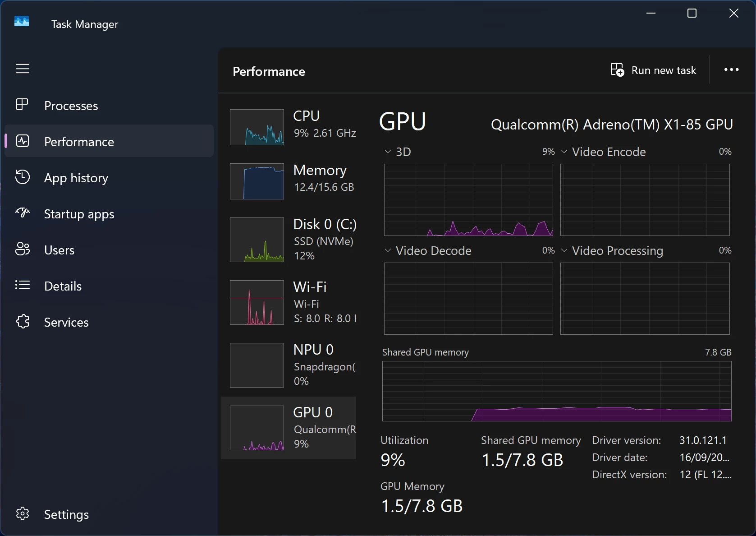Click the Users people icon
The image size is (756, 536).
click(23, 249)
